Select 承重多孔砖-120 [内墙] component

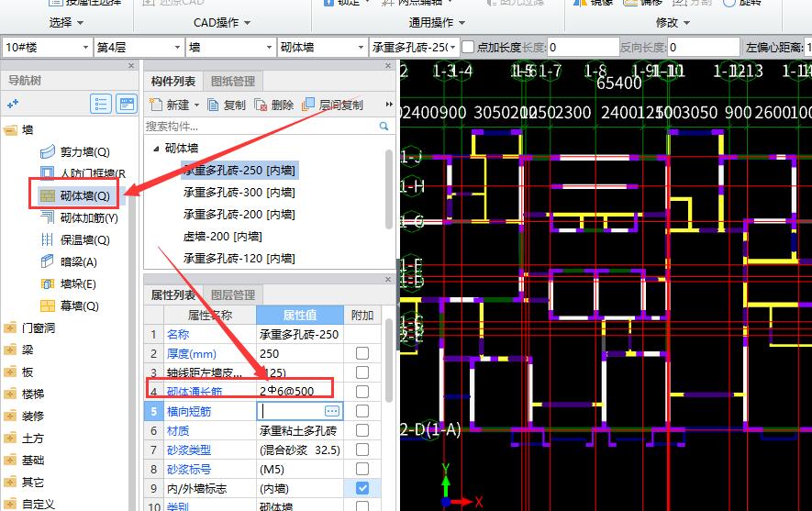239,259
